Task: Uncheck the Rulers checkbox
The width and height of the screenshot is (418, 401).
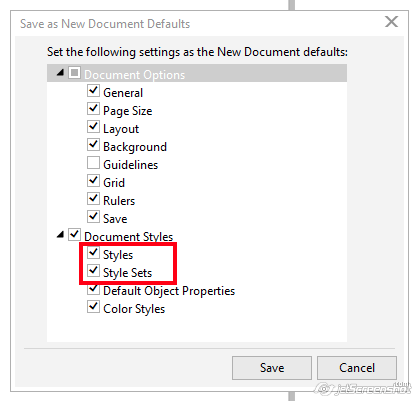Action: pyautogui.click(x=93, y=199)
